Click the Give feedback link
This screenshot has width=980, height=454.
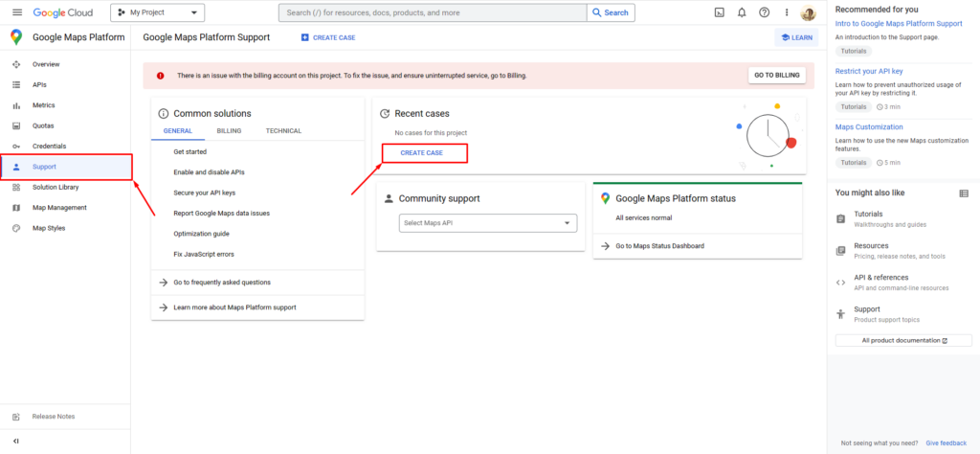point(946,443)
